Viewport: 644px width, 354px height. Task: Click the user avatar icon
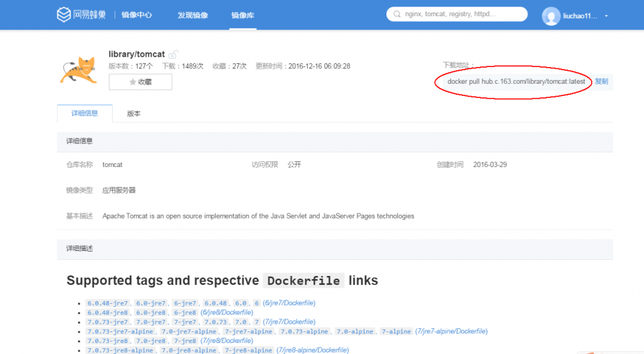551,17
